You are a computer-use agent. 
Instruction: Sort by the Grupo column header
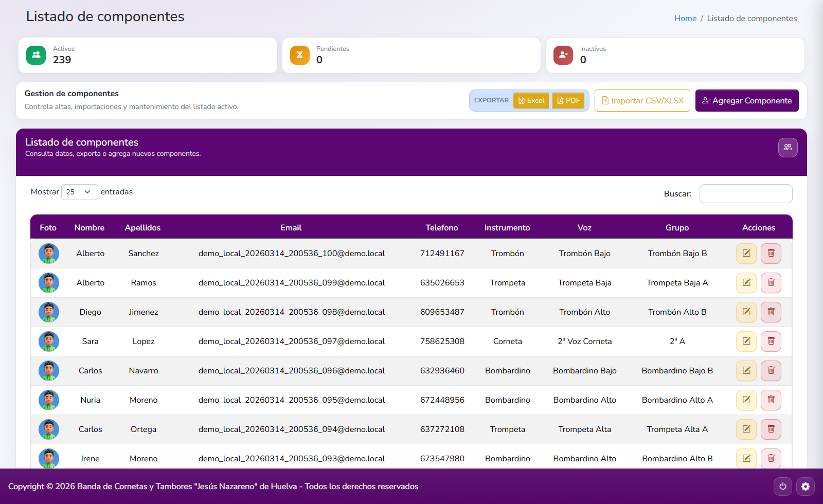pyautogui.click(x=677, y=228)
